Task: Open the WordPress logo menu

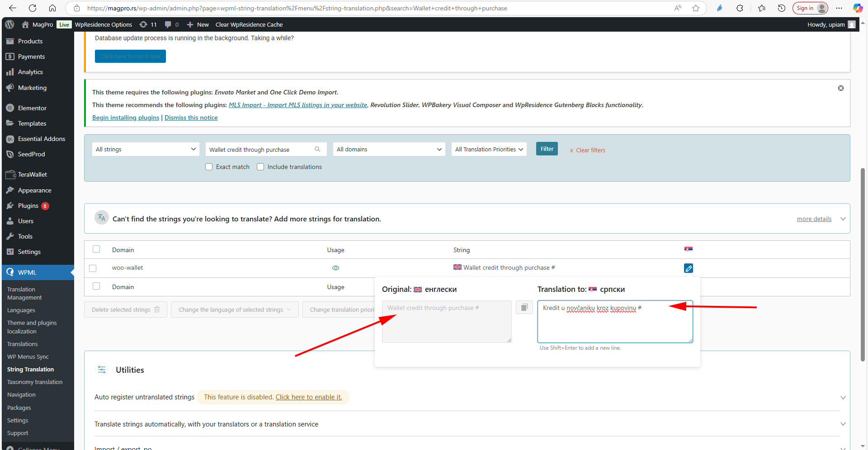Action: point(9,24)
